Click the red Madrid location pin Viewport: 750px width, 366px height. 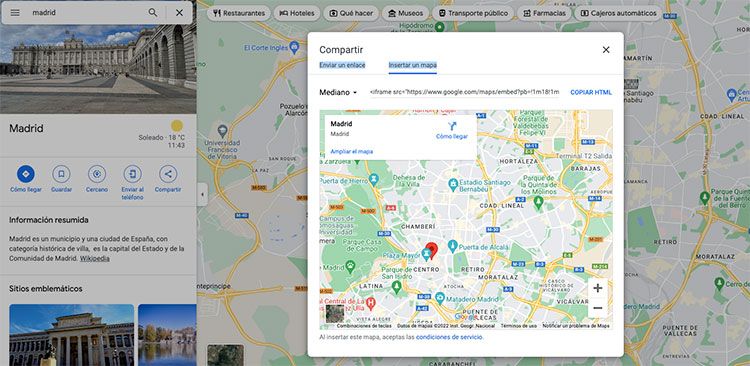(x=431, y=250)
